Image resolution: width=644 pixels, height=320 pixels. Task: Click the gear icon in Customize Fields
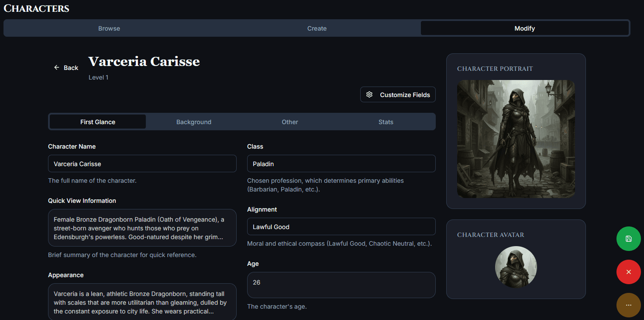point(369,95)
